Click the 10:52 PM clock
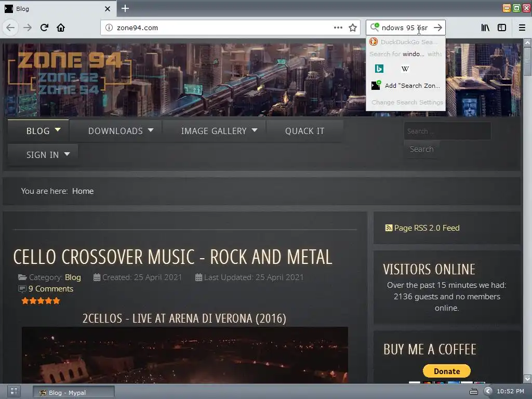532x399 pixels. 510,391
